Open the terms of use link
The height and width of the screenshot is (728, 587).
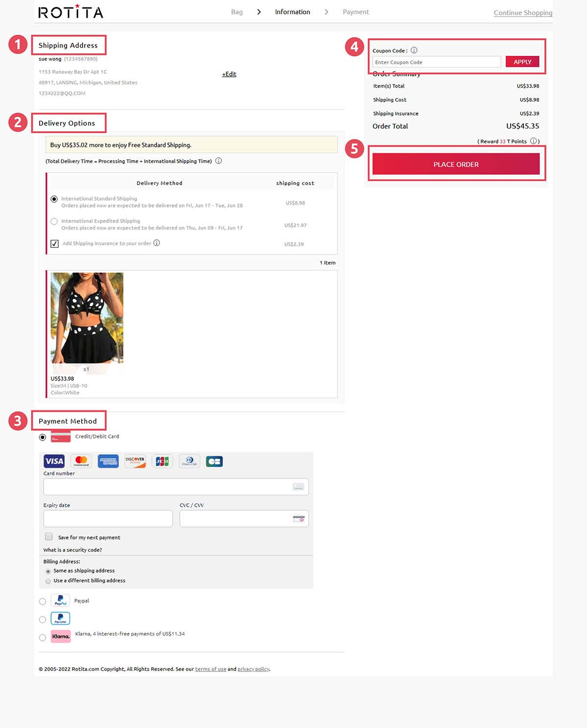point(210,669)
